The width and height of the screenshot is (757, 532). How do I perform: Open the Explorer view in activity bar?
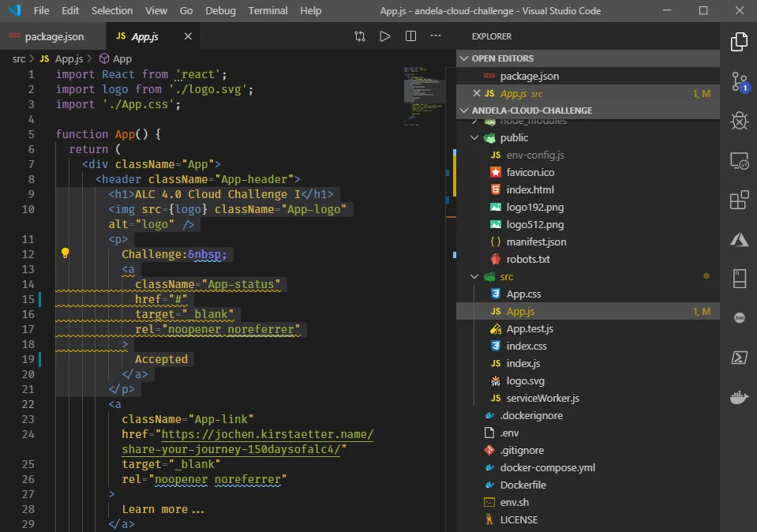[x=739, y=42]
